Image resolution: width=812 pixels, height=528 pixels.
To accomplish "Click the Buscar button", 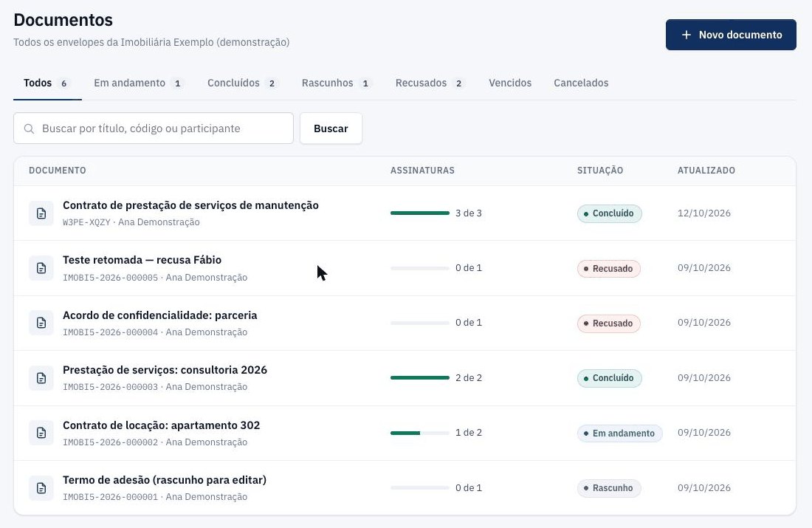I will point(331,128).
